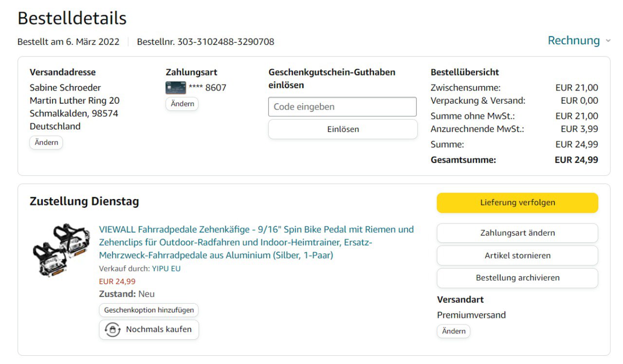This screenshot has width=623, height=364.
Task: Click the order number text
Action: click(205, 42)
